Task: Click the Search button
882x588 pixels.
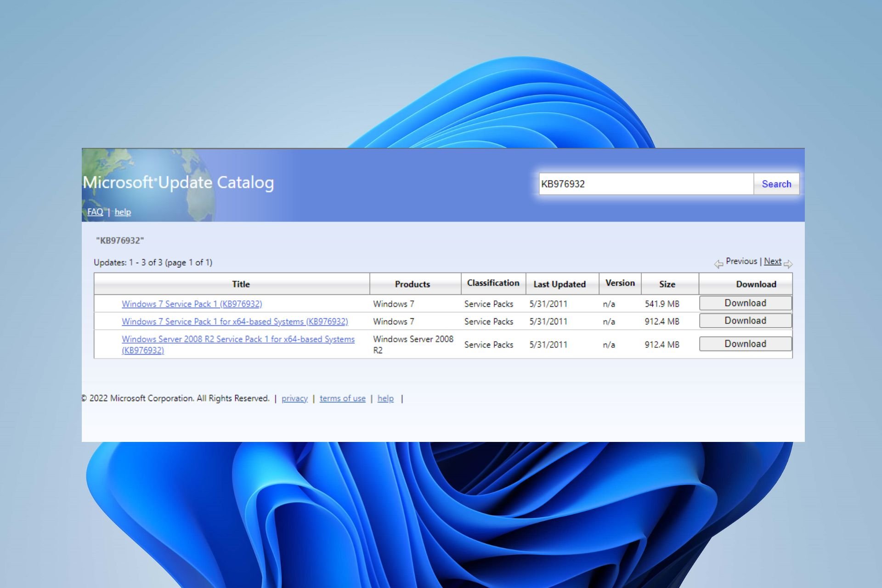Action: click(776, 184)
